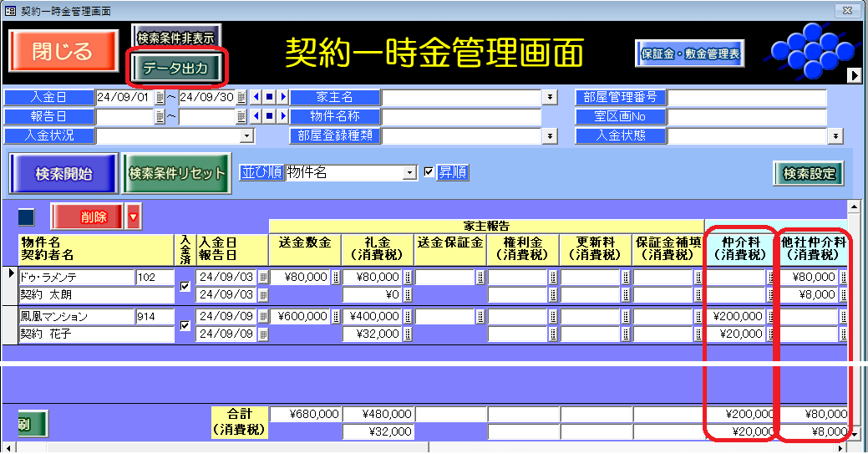868x454 pixels.
Task: Click previous-period arrow in 入金日 row
Action: point(256,97)
